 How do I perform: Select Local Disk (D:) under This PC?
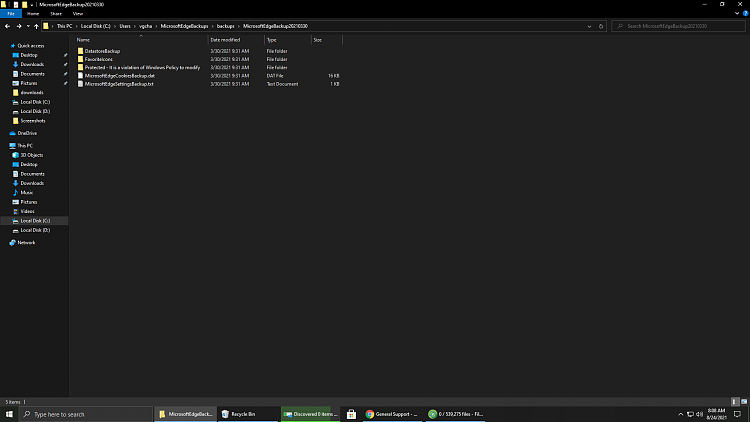coord(35,230)
